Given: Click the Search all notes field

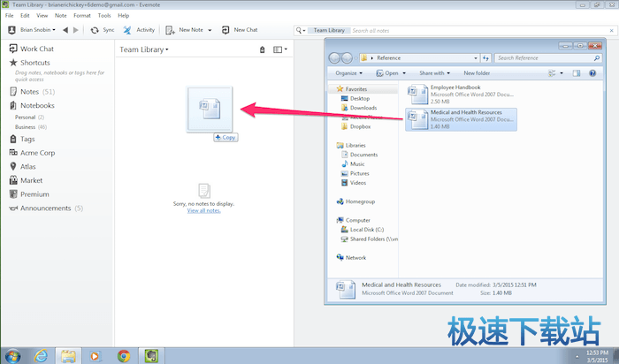Looking at the screenshot, I should [x=479, y=30].
